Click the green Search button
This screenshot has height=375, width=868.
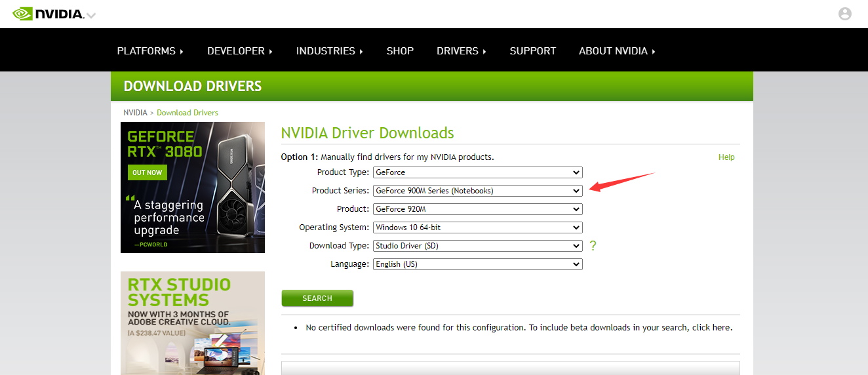click(x=317, y=298)
